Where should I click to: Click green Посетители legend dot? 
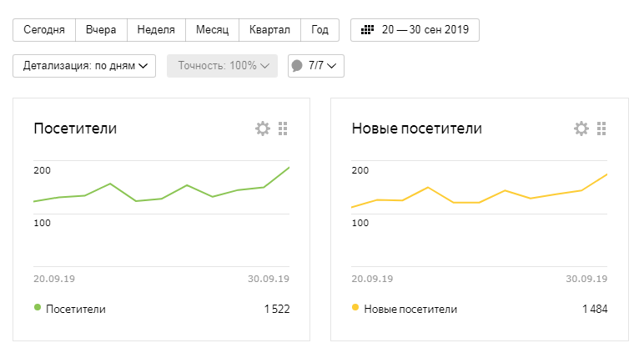tap(38, 308)
